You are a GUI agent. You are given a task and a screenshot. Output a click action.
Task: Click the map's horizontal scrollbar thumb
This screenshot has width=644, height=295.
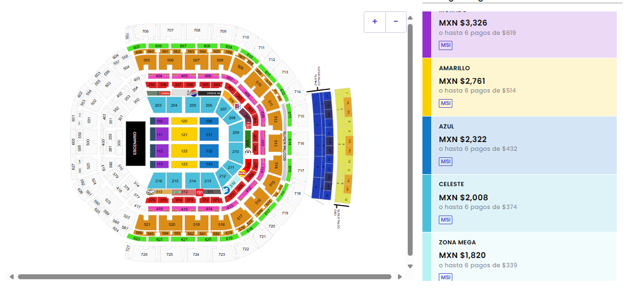(204, 277)
